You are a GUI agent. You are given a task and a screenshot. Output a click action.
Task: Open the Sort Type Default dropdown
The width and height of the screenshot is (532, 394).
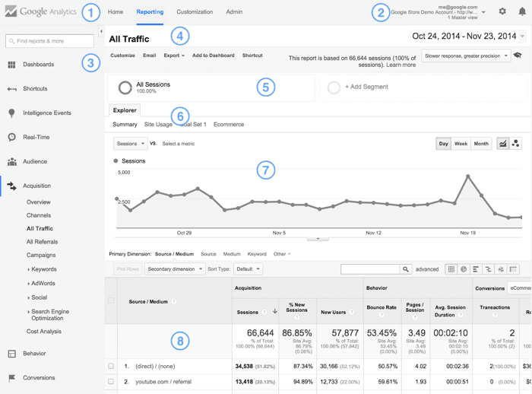click(248, 269)
